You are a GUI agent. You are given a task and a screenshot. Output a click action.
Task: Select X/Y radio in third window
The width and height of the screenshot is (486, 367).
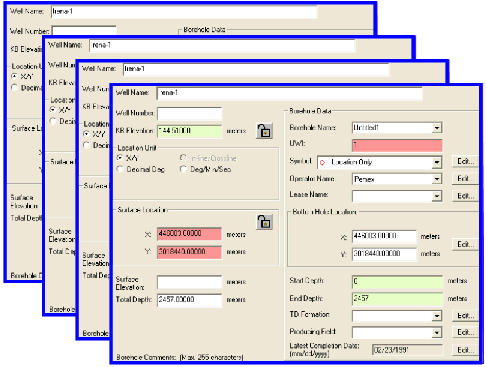click(86, 134)
